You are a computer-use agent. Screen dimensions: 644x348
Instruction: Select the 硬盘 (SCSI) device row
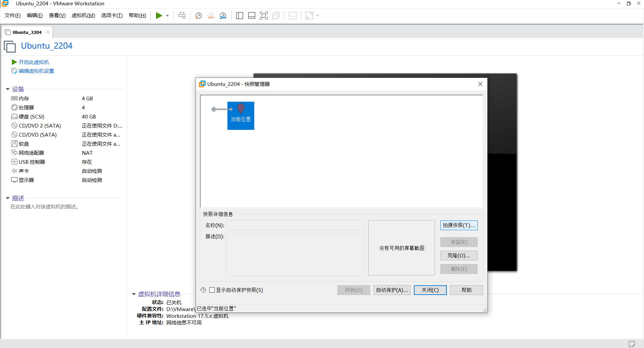click(x=67, y=116)
